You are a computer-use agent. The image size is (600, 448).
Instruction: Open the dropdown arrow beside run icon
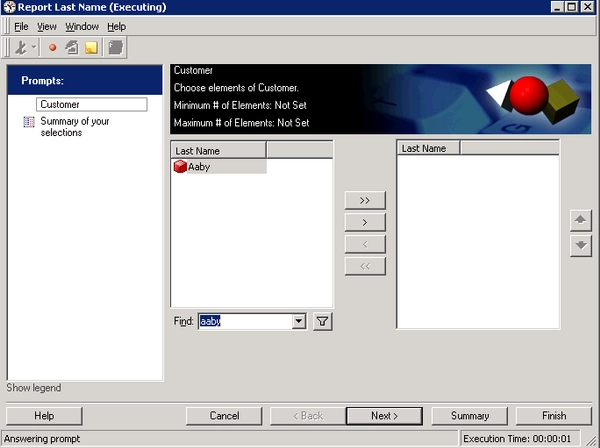point(34,48)
